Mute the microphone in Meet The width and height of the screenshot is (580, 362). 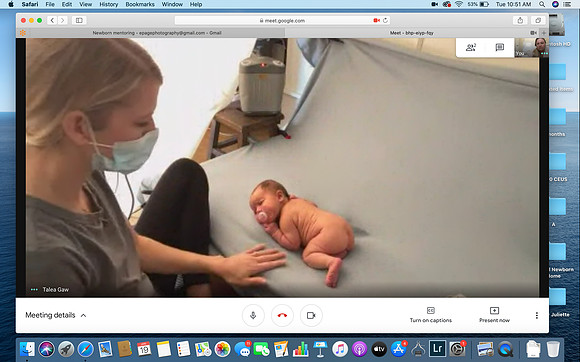click(253, 315)
